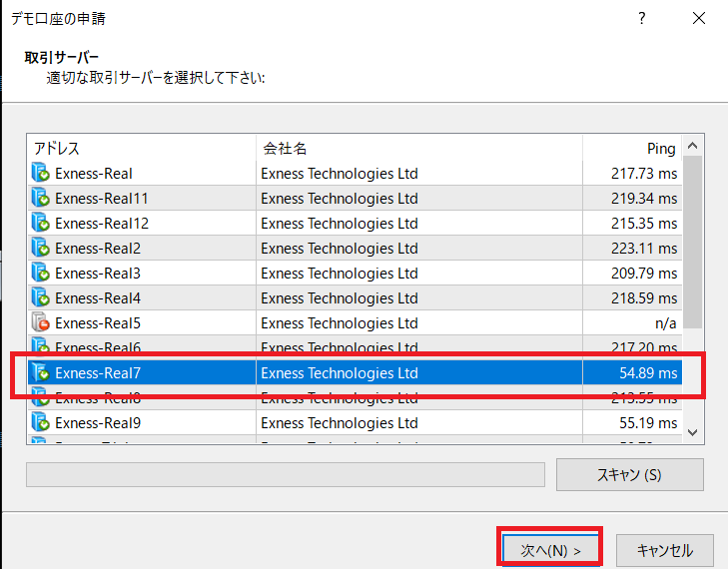
Task: Click the server icon beside Exness-Real4
Action: tap(40, 297)
